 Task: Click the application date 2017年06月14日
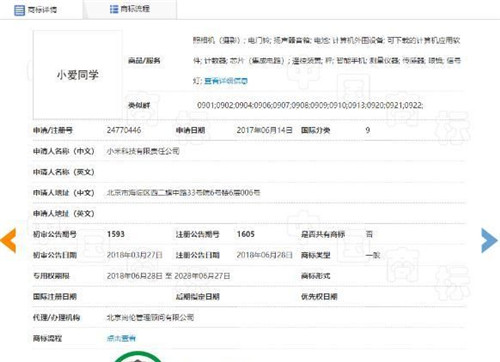(x=264, y=130)
